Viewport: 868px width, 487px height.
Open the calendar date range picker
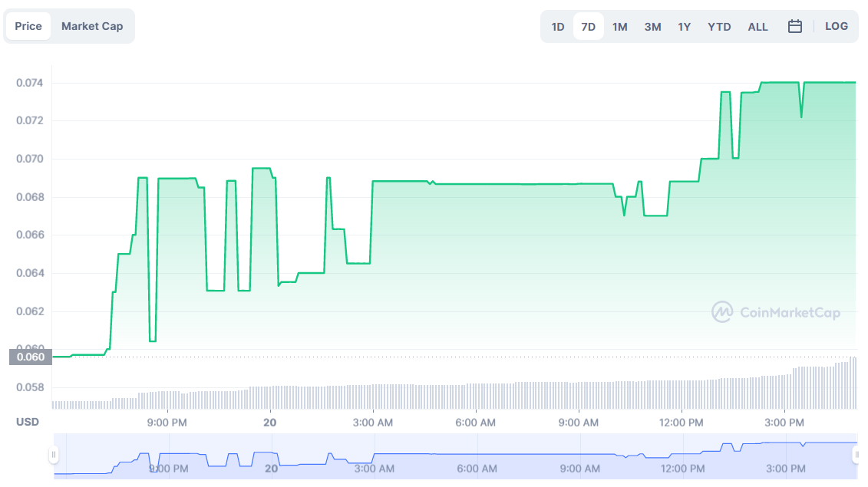pos(795,25)
